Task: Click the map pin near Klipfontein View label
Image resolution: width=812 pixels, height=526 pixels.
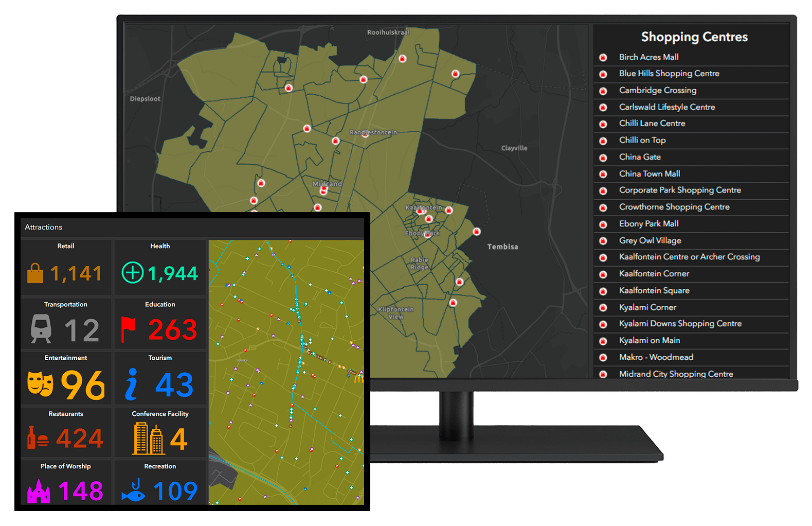Action: tap(453, 303)
